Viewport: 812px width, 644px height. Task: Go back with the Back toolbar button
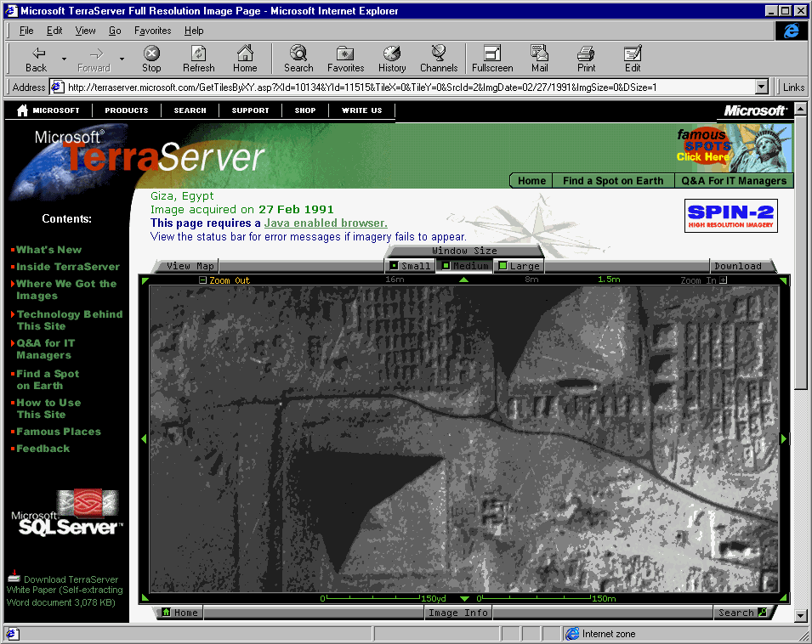36,59
